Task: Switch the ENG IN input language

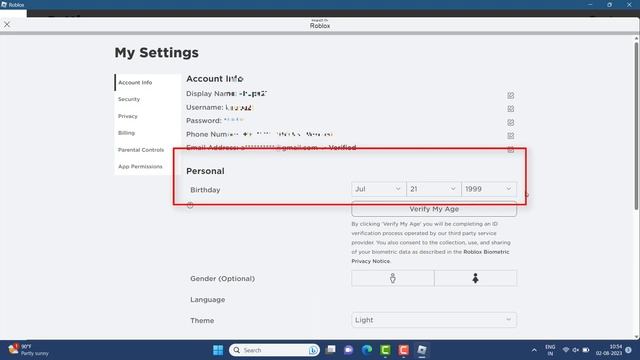Action: click(x=550, y=350)
